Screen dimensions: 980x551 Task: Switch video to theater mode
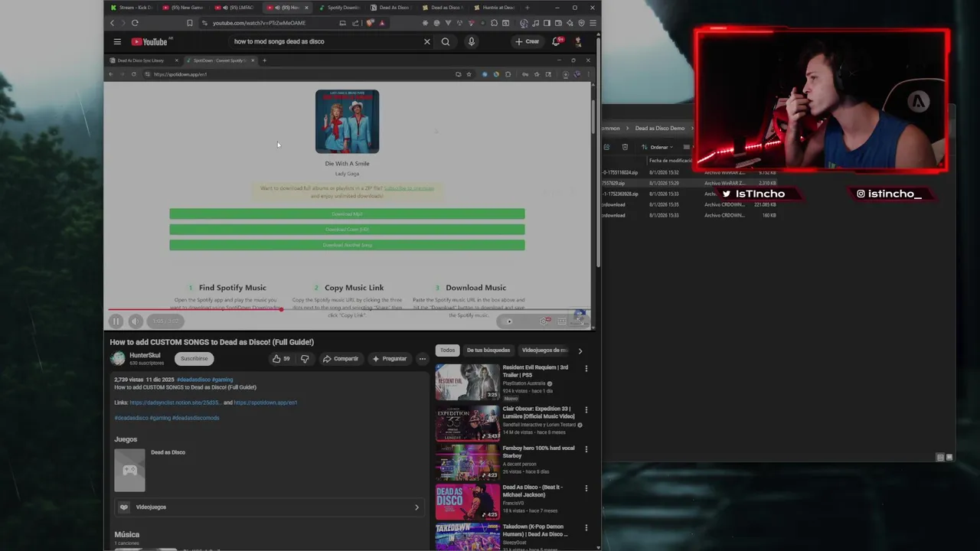[x=562, y=321]
